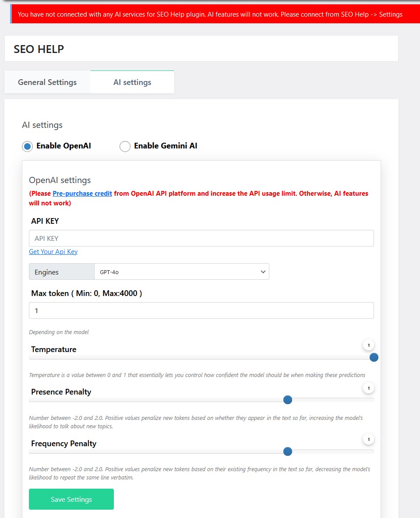Viewport: 420px width, 518px height.
Task: Switch to the General Settings tab
Action: coord(47,82)
